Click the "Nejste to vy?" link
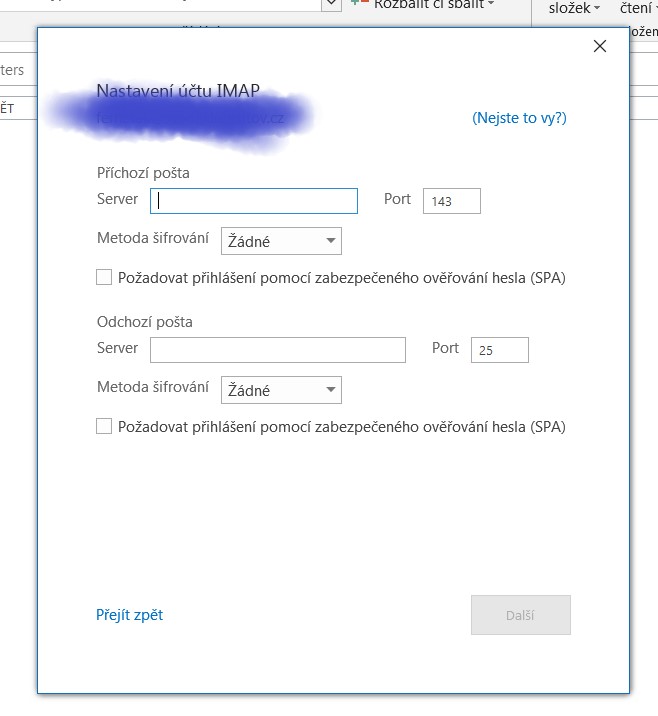Screen dimensions: 658x716 [519, 118]
